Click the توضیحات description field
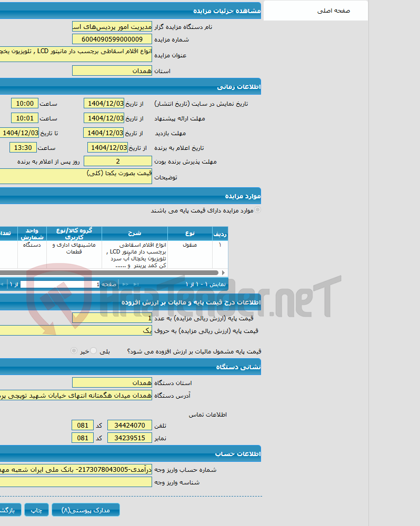420x526 pixels. click(76, 176)
